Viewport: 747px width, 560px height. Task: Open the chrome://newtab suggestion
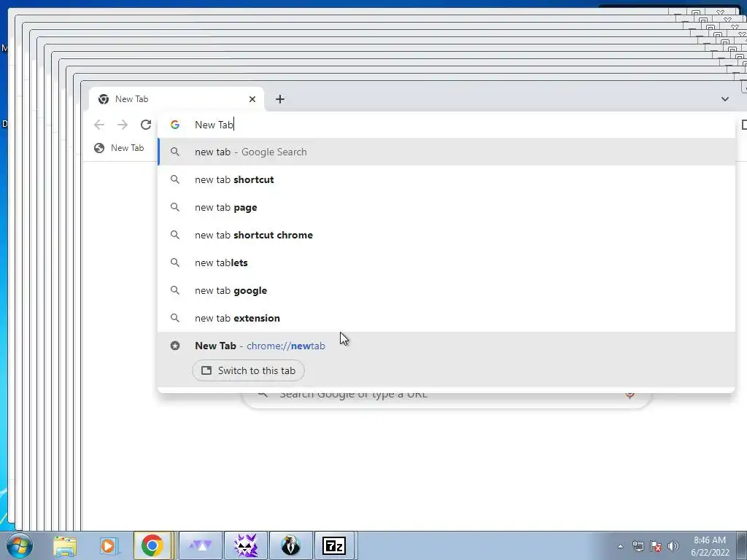446,346
